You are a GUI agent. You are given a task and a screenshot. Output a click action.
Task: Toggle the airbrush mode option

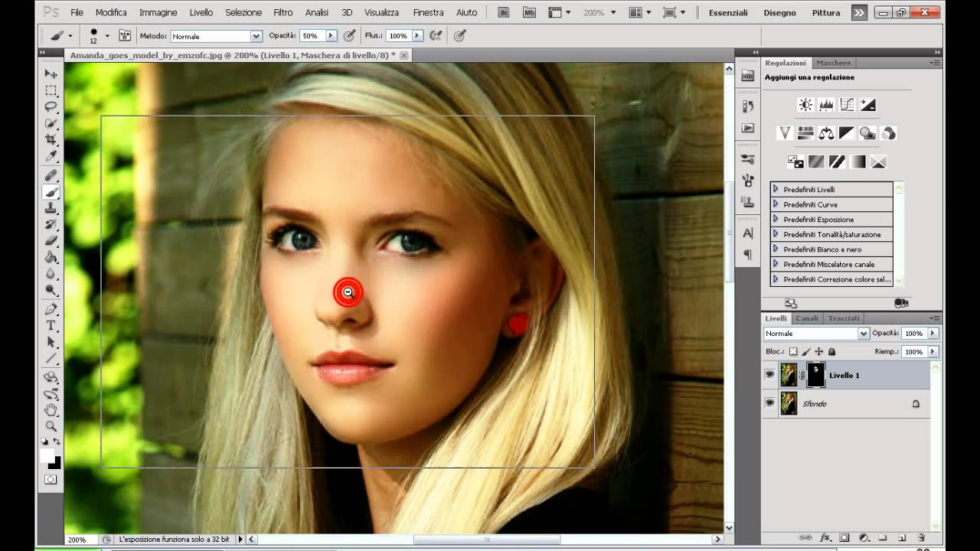click(x=436, y=36)
